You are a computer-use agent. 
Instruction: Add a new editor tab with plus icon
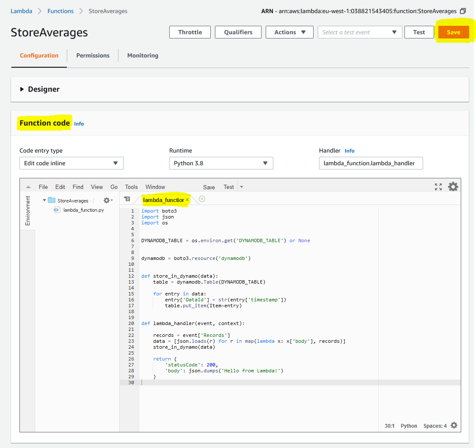click(202, 199)
